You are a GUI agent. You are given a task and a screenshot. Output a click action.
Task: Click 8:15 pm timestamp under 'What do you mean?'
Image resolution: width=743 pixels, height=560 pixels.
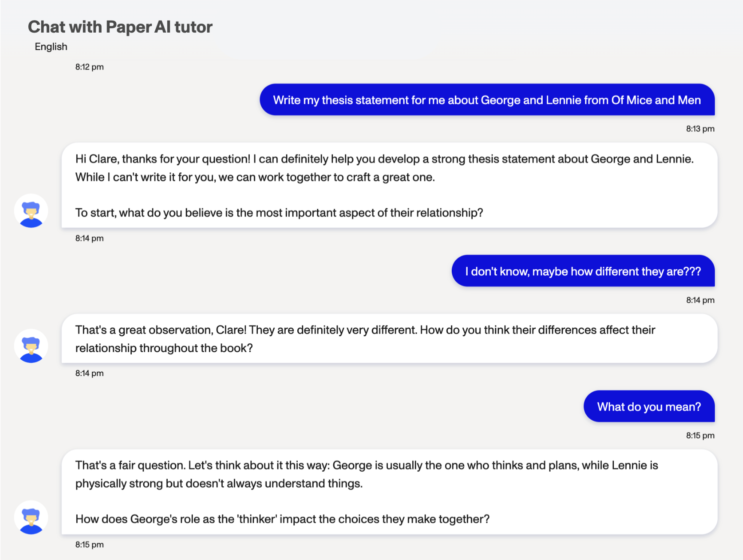[700, 436]
